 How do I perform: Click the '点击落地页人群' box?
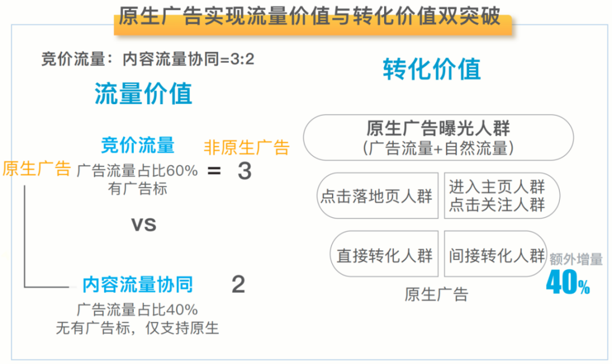pyautogui.click(x=376, y=196)
